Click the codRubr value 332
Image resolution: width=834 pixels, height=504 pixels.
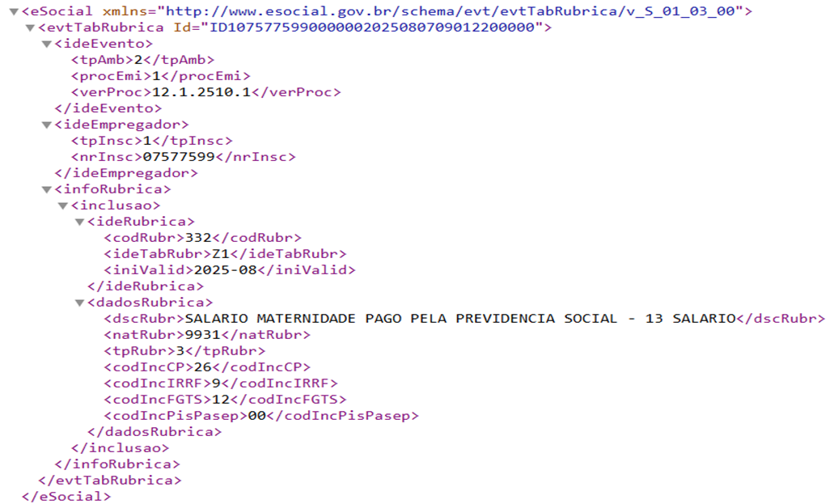(198, 238)
